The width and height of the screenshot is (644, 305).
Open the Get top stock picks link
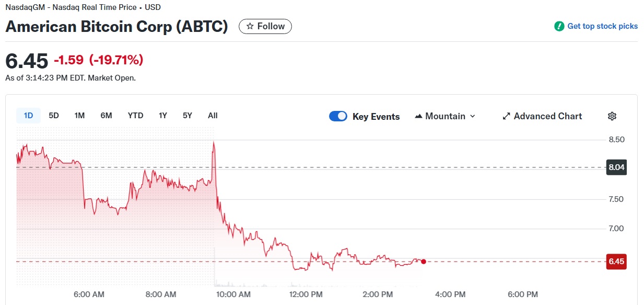coord(602,26)
